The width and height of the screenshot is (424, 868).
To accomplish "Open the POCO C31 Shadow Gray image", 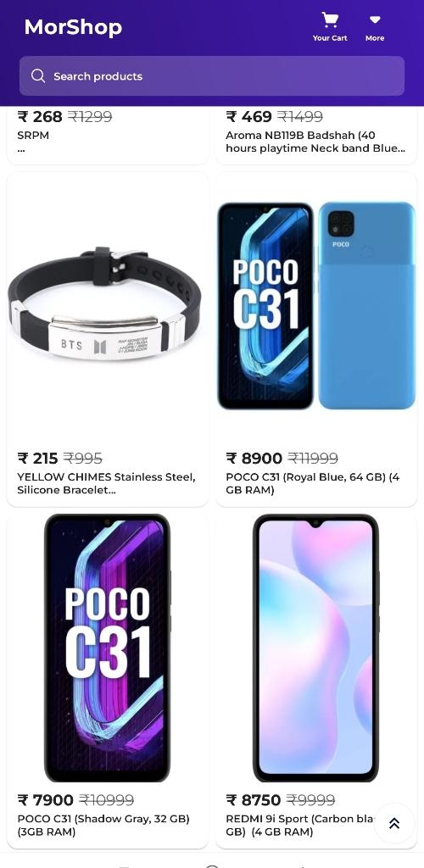I will 108,648.
